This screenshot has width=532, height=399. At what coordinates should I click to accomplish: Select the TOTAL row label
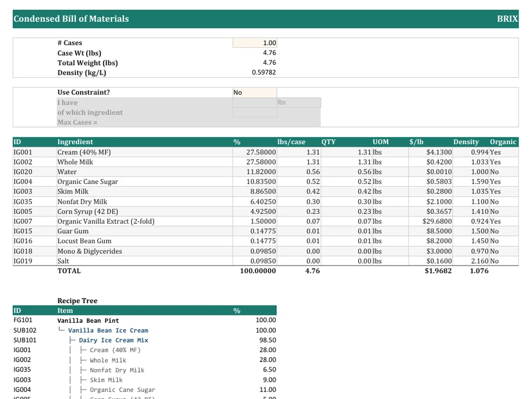(69, 271)
